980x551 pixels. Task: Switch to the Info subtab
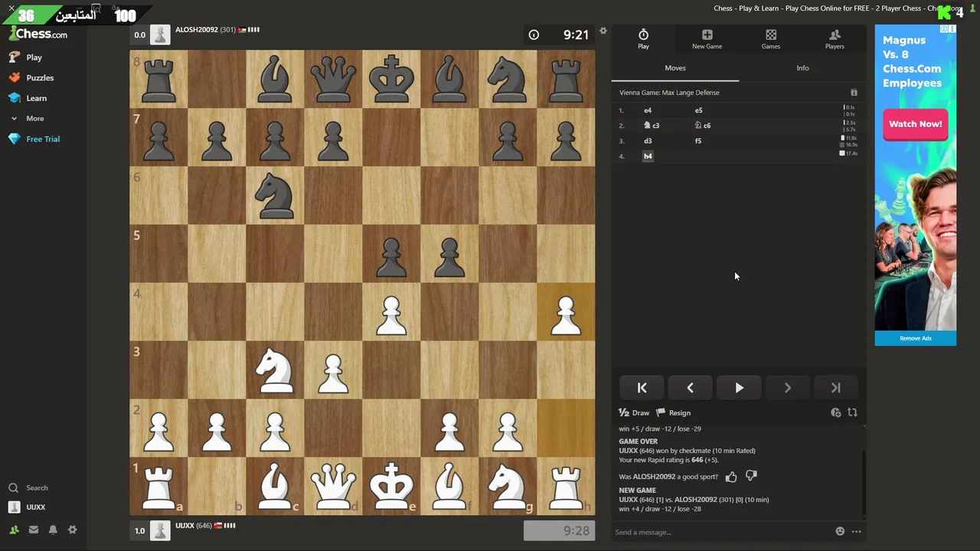click(802, 68)
